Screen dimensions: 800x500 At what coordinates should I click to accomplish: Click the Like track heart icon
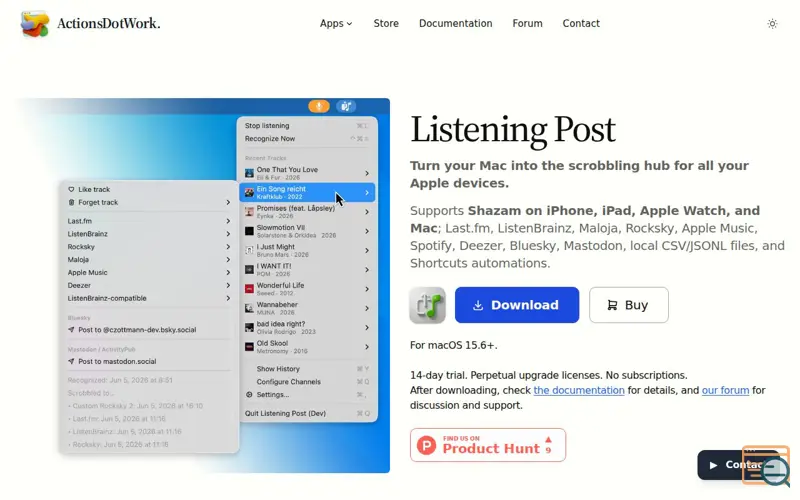[71, 189]
